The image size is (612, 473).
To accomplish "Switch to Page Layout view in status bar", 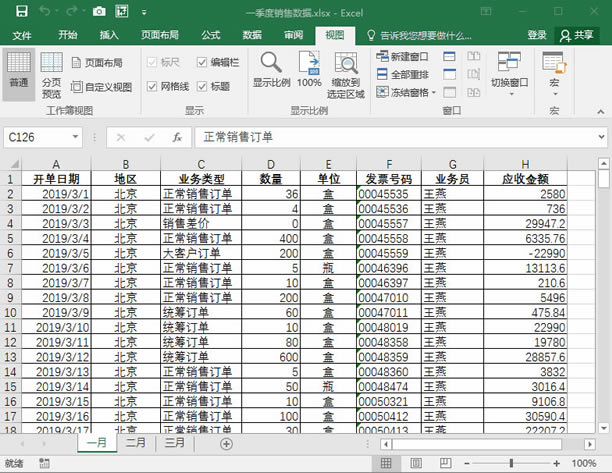I will (416, 463).
